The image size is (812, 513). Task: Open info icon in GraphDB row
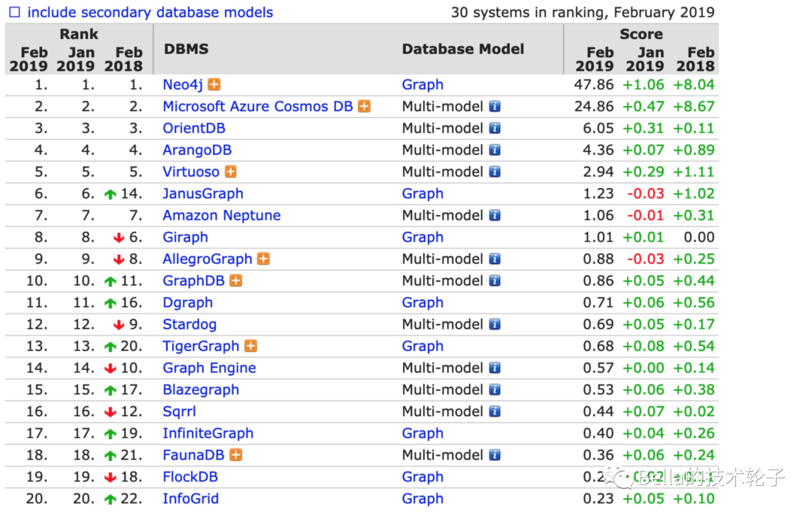point(495,281)
